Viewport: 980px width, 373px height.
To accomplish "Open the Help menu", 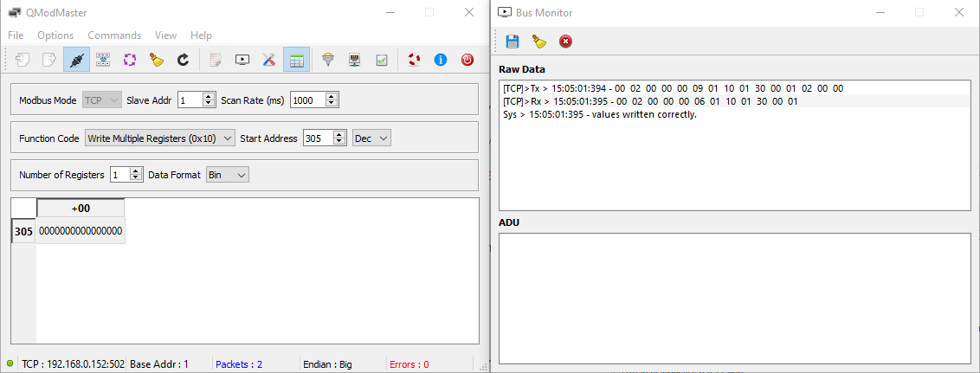I will coord(201,35).
